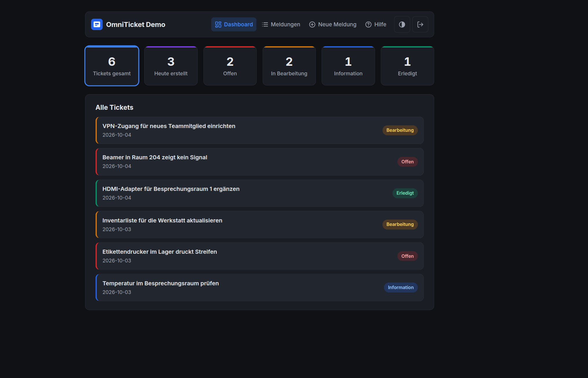
Task: Go to Meldungen list
Action: [281, 24]
